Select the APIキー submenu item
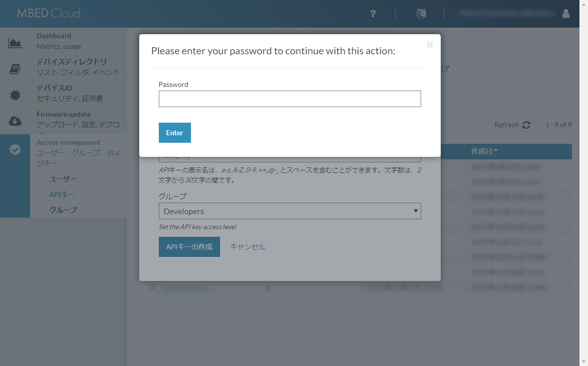The width and height of the screenshot is (588, 366). (62, 194)
